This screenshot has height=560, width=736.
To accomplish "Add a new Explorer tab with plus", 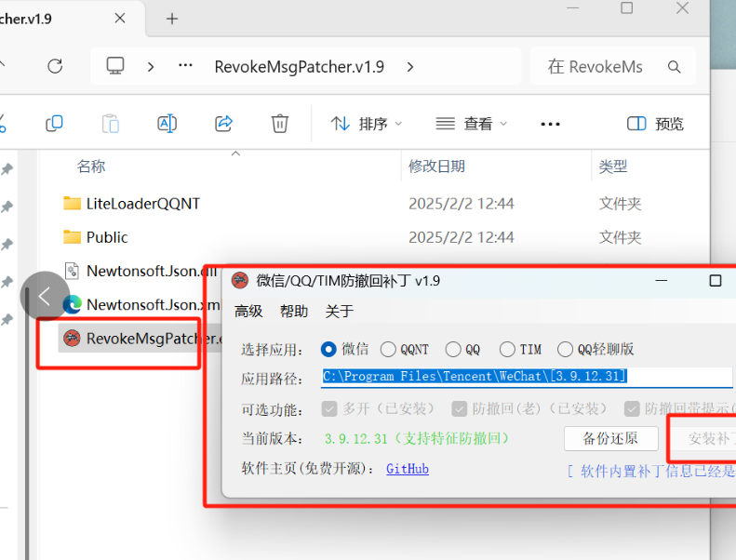I will (x=172, y=19).
